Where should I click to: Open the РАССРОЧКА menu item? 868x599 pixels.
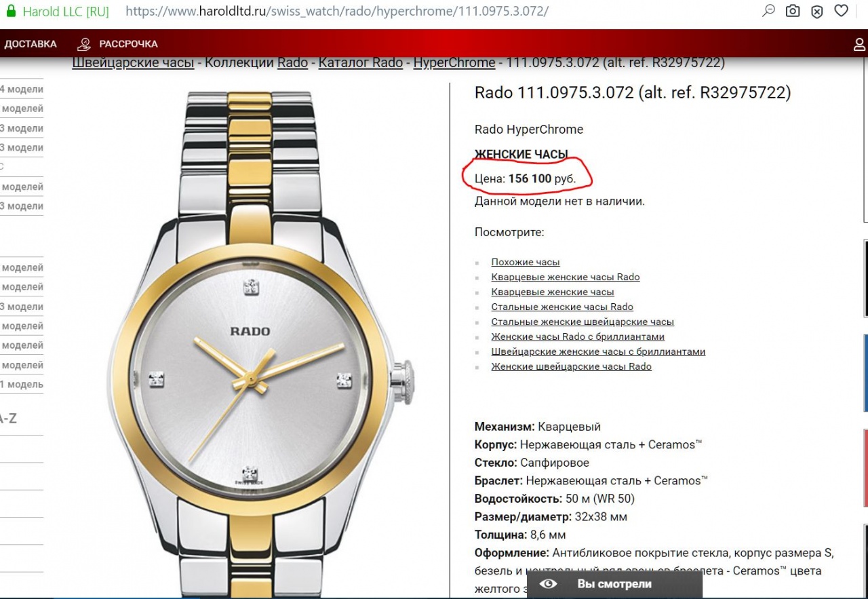tap(128, 44)
